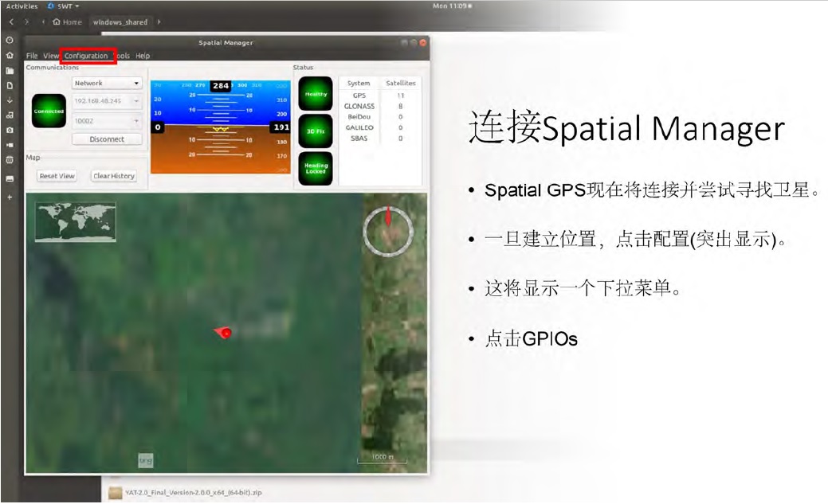Click the 1000 m map scale bar
The width and height of the screenshot is (828, 504).
point(383,459)
